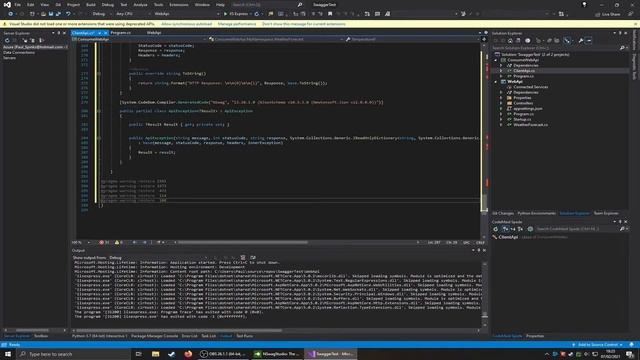Pin the Solution Explorer panel
The height and width of the screenshot is (360, 640).
(x=620, y=33)
